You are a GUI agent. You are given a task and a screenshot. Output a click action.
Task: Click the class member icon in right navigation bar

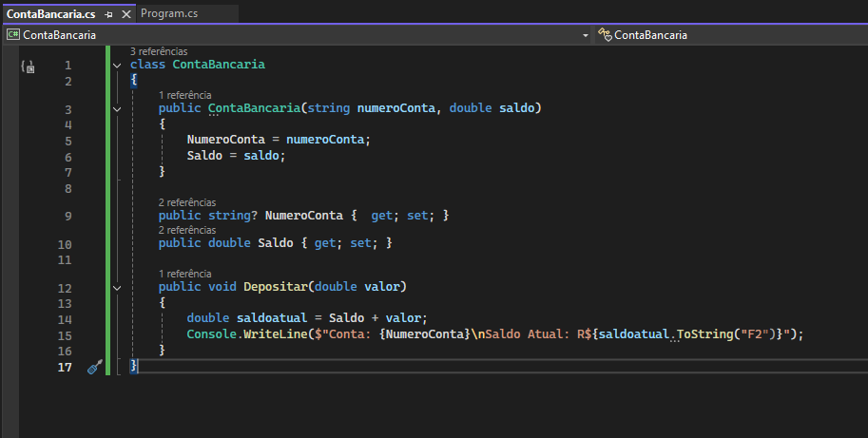pos(604,35)
